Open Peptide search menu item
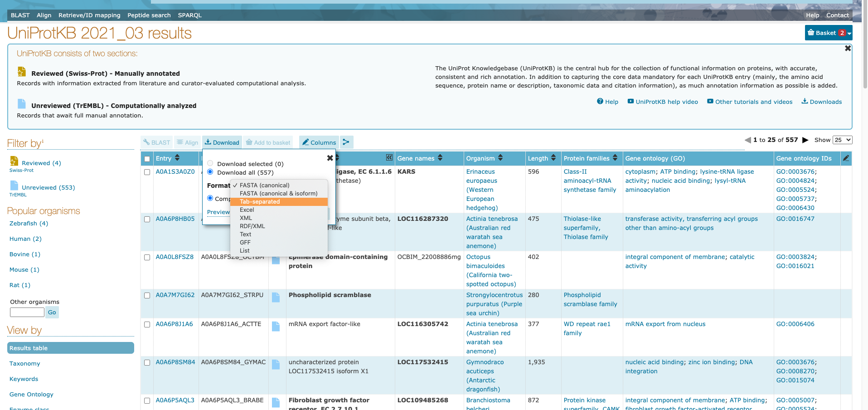Viewport: 868px width, 410px height. click(x=149, y=15)
